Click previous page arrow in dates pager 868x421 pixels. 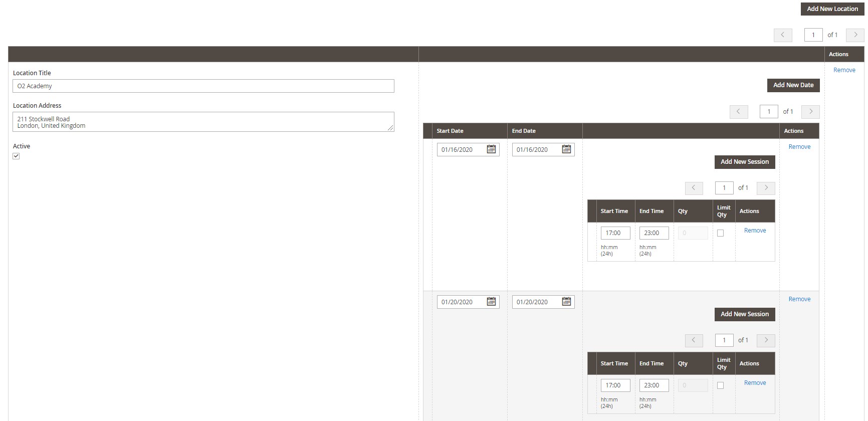point(739,112)
